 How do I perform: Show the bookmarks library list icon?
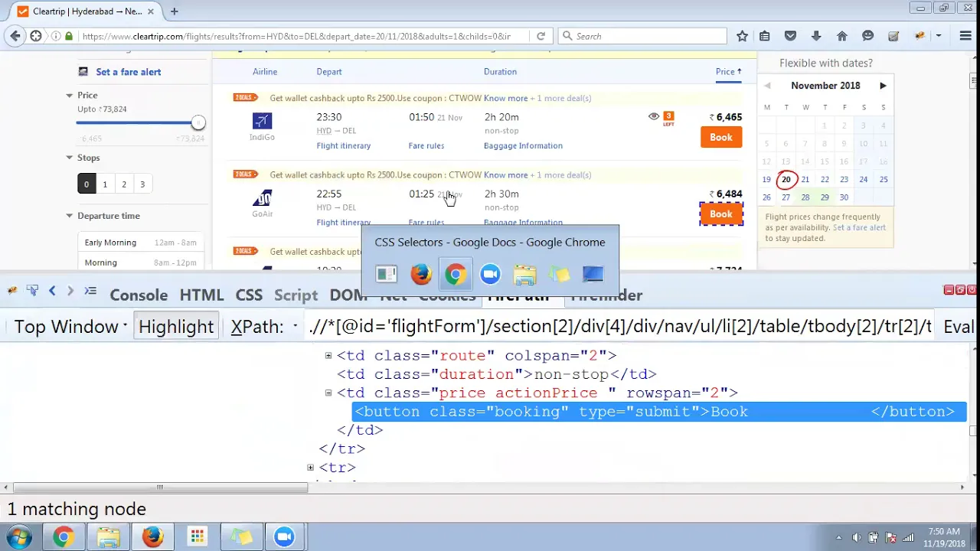pos(765,36)
